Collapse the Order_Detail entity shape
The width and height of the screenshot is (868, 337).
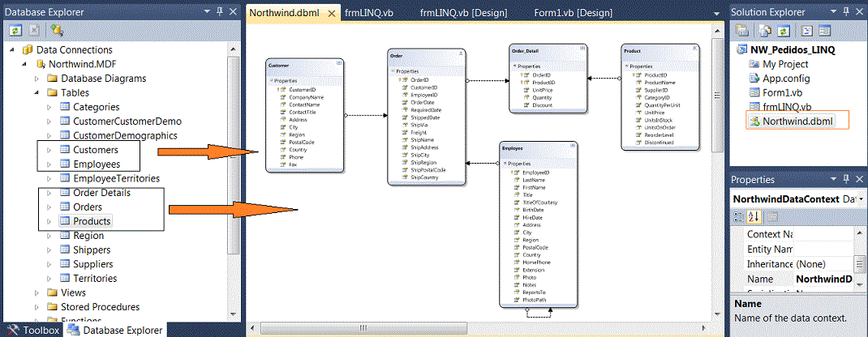[x=582, y=49]
